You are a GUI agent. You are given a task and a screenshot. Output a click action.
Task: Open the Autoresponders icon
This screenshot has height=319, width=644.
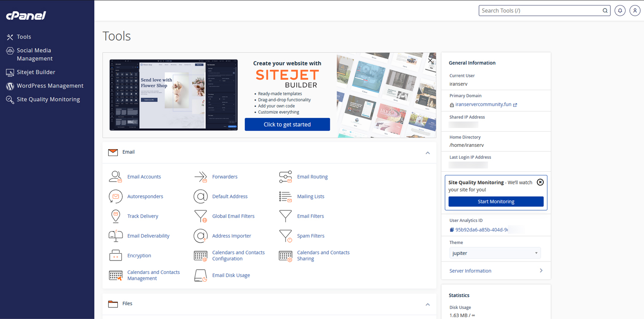115,197
